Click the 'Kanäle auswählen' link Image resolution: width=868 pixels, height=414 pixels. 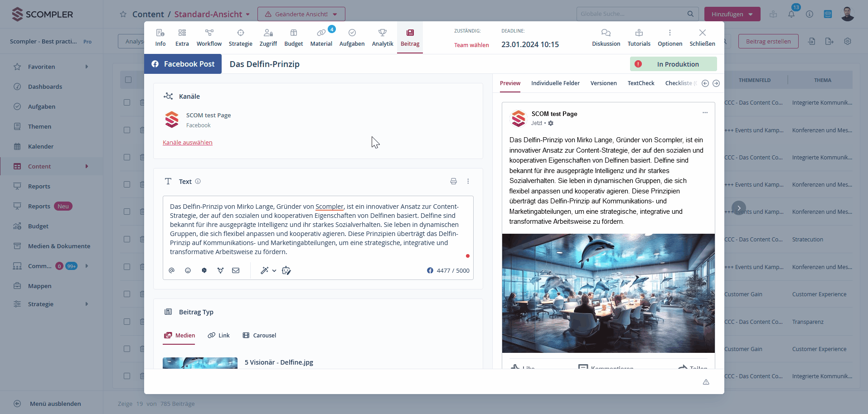(187, 143)
